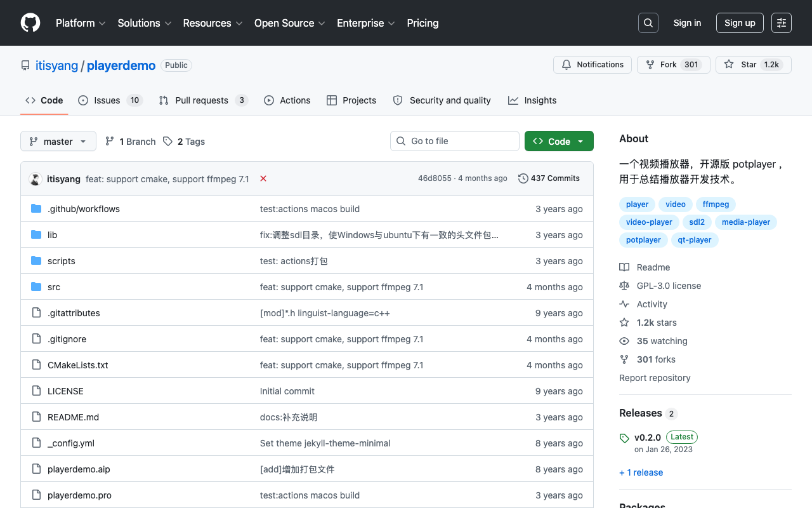Select the Code tab

(44, 100)
